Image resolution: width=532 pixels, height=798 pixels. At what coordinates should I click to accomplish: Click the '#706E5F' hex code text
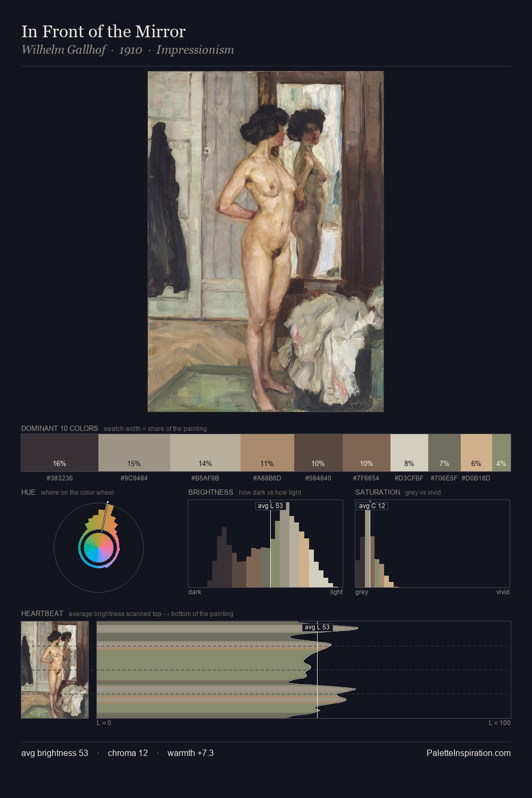[444, 478]
